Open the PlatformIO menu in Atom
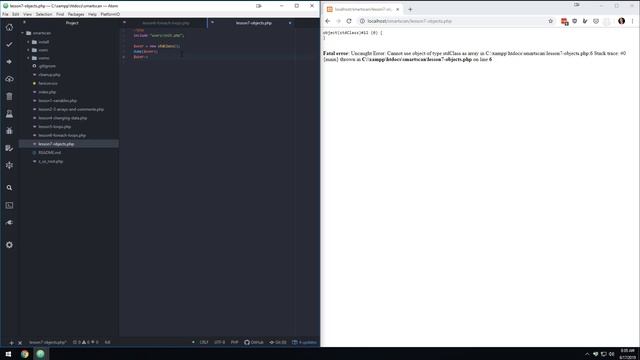The width and height of the screenshot is (640, 360). point(110,14)
